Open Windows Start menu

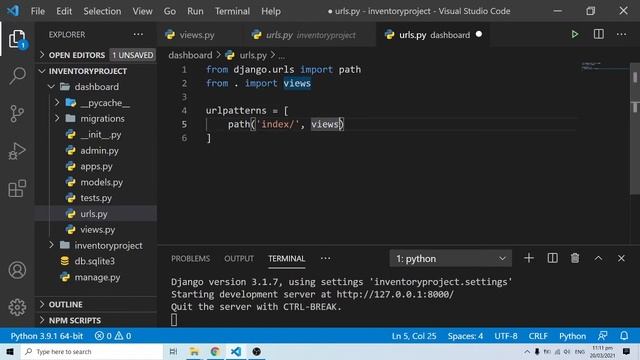point(10,351)
